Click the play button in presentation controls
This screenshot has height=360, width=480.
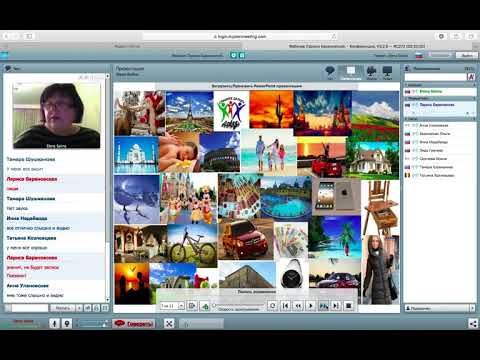tap(311, 305)
